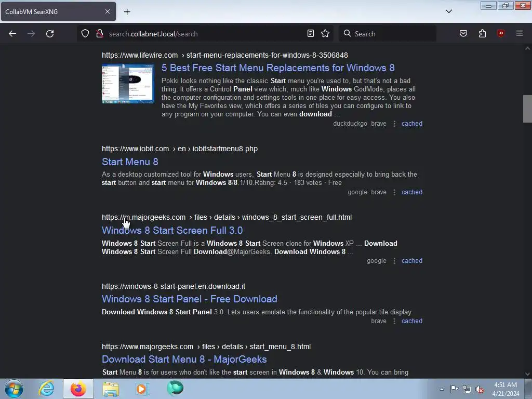The image size is (532, 399).
Task: Open tracking protection shield icon
Action: pyautogui.click(x=85, y=34)
